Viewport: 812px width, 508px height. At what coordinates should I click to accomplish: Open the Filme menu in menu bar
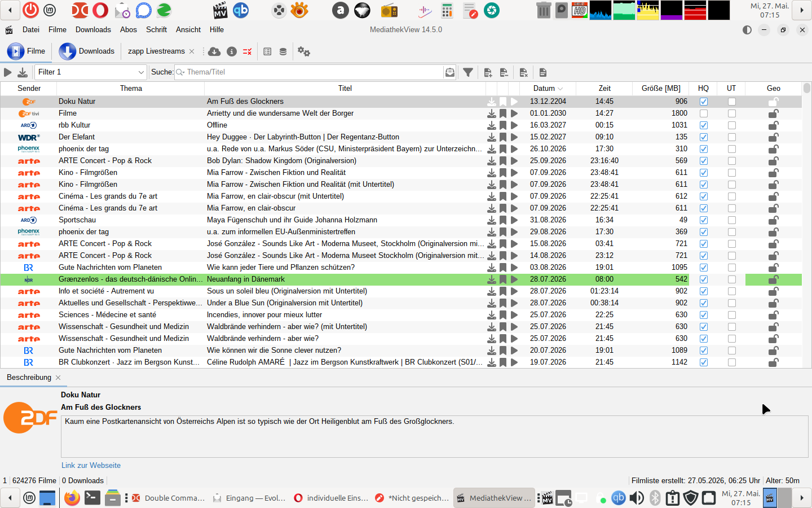[x=58, y=30]
